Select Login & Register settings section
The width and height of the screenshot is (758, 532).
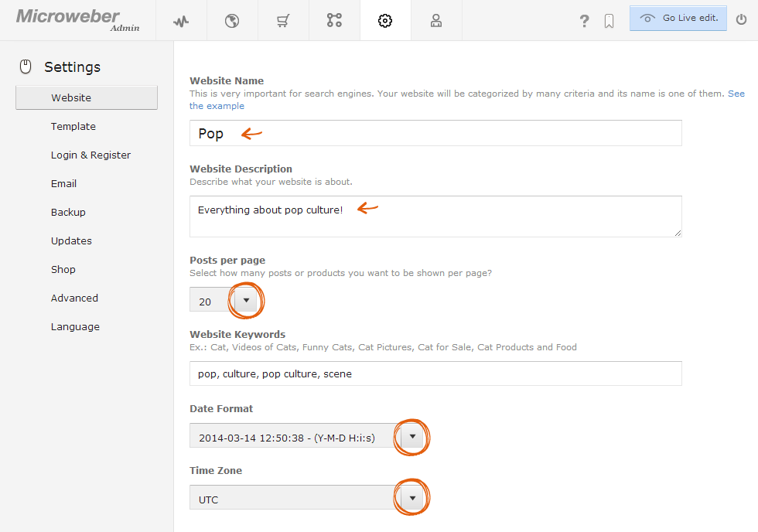tap(91, 155)
